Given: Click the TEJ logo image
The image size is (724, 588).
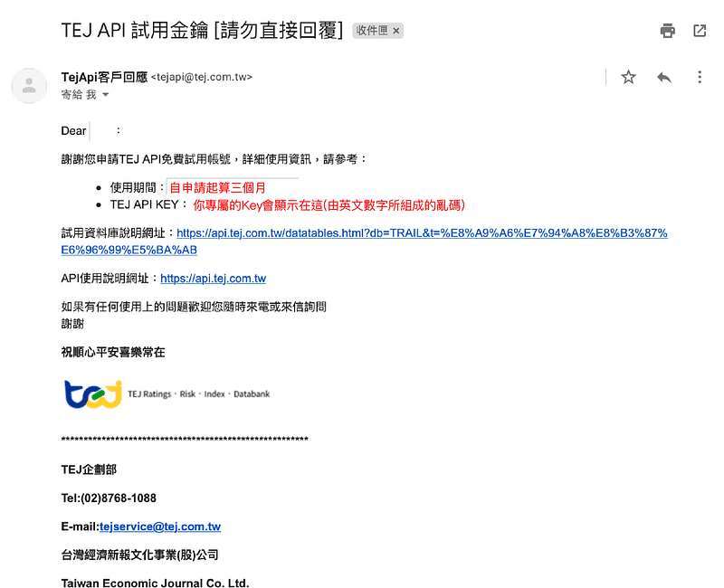Looking at the screenshot, I should point(93,394).
